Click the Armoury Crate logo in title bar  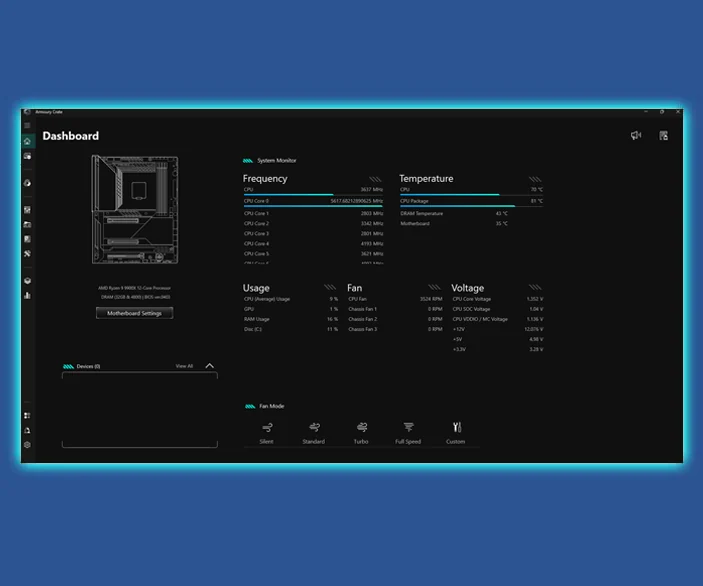pos(27,112)
